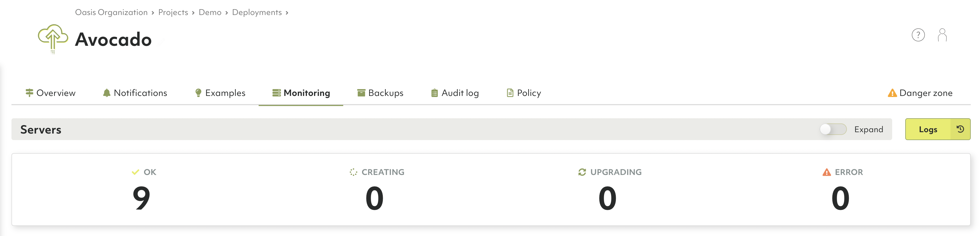Go to Oasis Organization breadcrumb
This screenshot has width=980, height=236.
pos(111,13)
